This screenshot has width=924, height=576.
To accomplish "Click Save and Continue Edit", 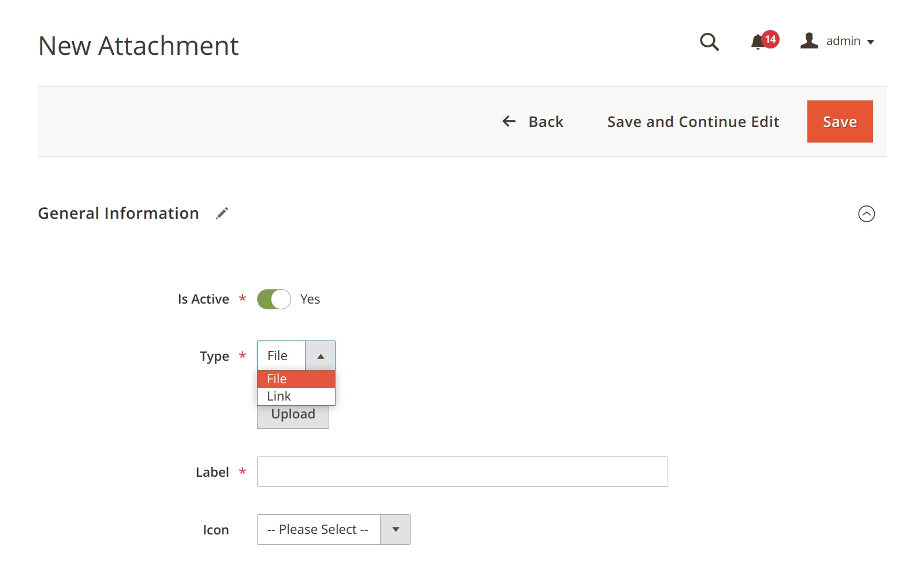I will click(692, 121).
